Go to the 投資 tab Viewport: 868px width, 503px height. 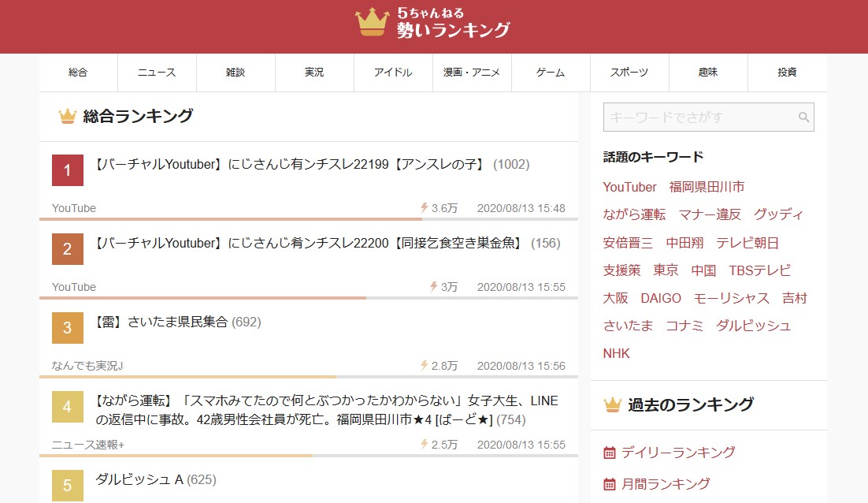point(787,73)
